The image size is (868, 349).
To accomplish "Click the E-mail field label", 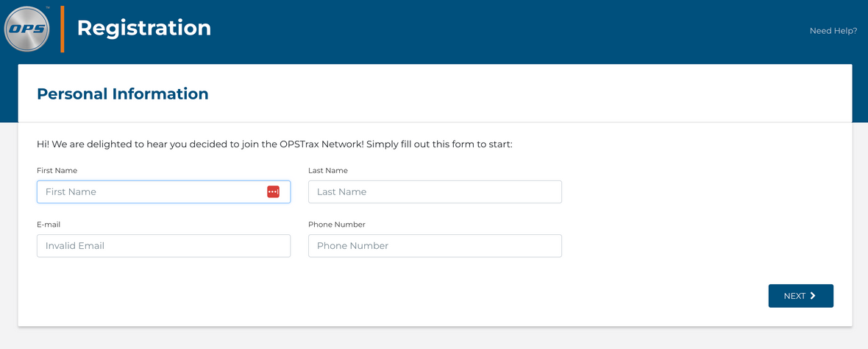I will (49, 225).
